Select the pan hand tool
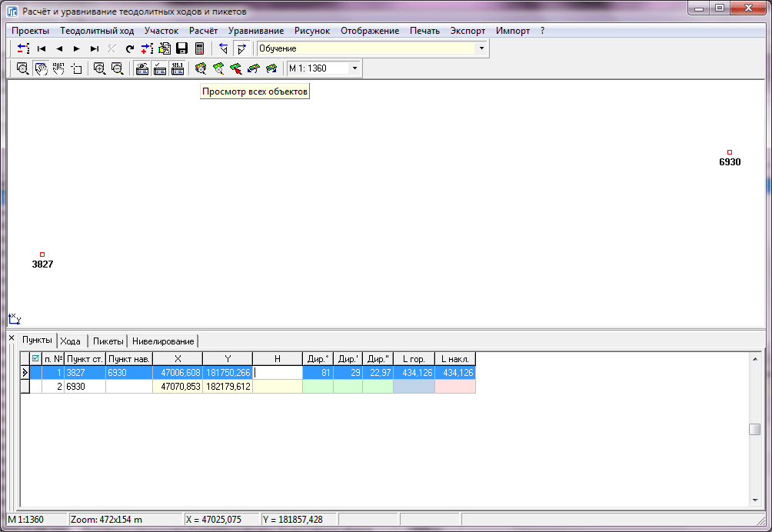The width and height of the screenshot is (772, 532). tap(41, 68)
